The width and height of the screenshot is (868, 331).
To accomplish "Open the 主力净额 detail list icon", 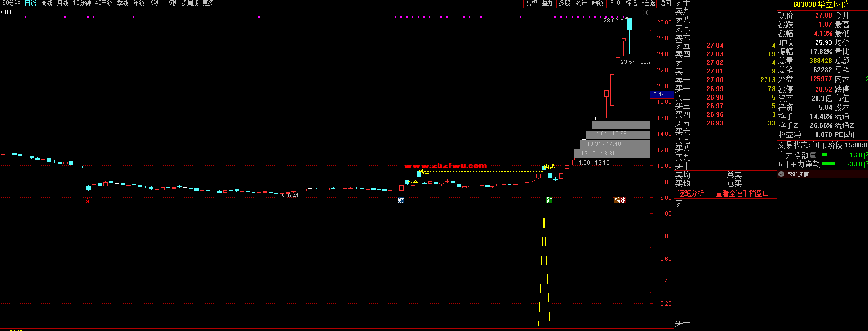I will pos(813,155).
